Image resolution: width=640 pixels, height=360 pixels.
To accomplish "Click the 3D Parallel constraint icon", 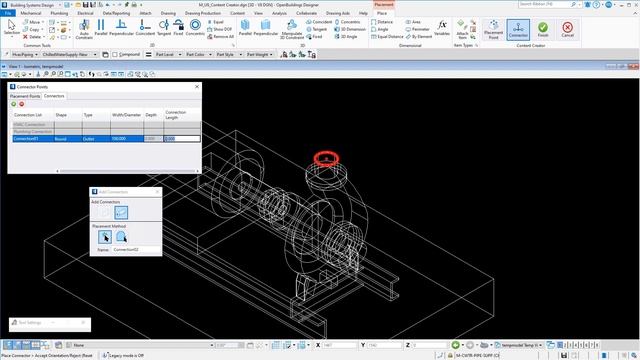I will point(245,28).
